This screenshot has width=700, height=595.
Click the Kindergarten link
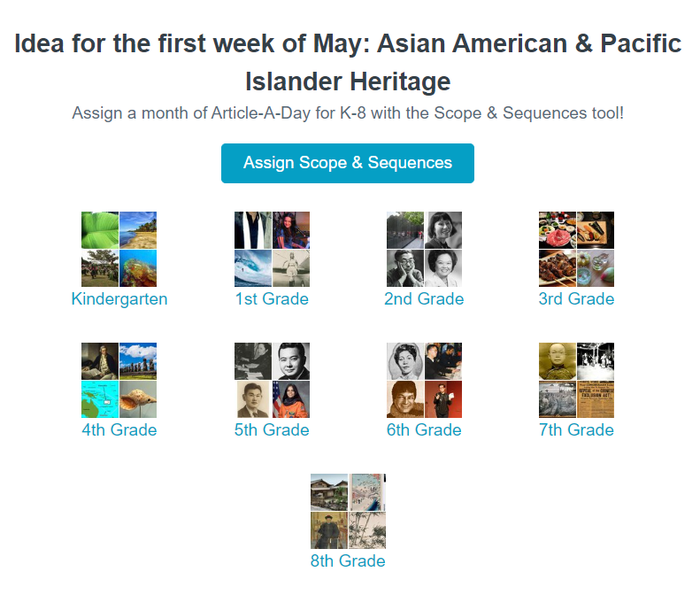119,299
